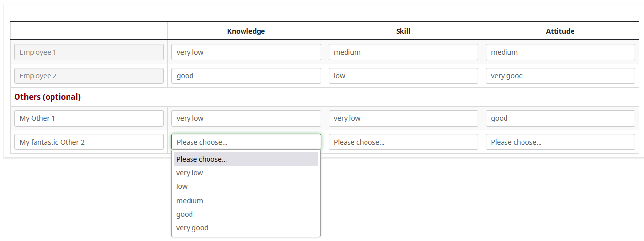Expand Attitude dropdown for My fantastic Other 2
This screenshot has width=644, height=241.
[x=560, y=142]
